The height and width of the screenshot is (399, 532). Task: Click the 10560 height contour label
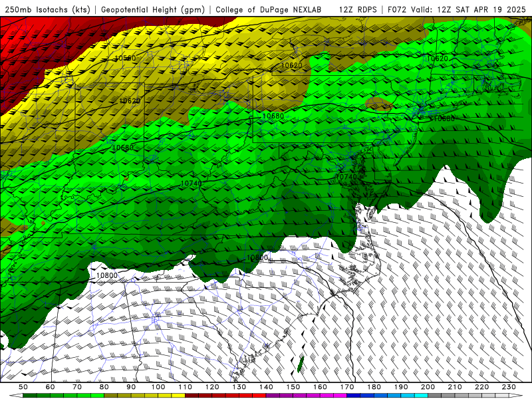[x=125, y=58]
